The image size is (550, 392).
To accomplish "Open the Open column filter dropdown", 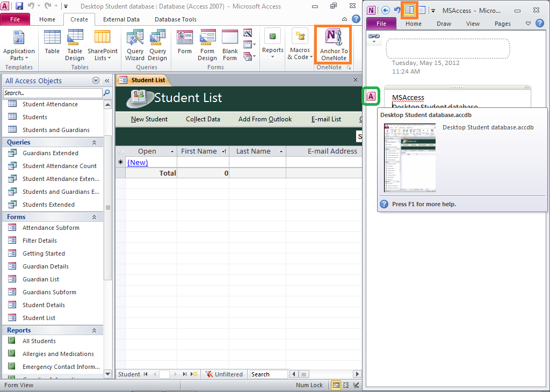I will coord(172,151).
